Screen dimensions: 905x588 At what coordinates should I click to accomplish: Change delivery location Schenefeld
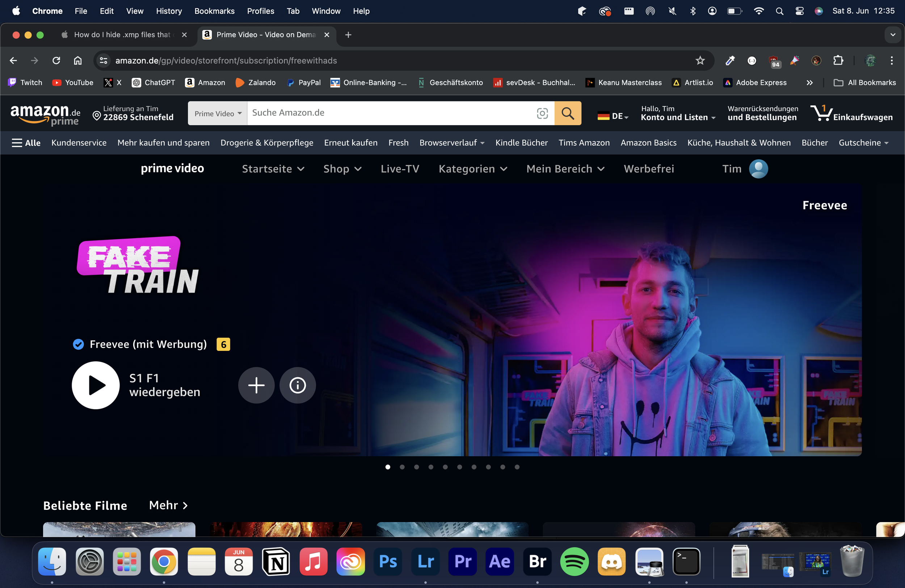[x=133, y=113]
